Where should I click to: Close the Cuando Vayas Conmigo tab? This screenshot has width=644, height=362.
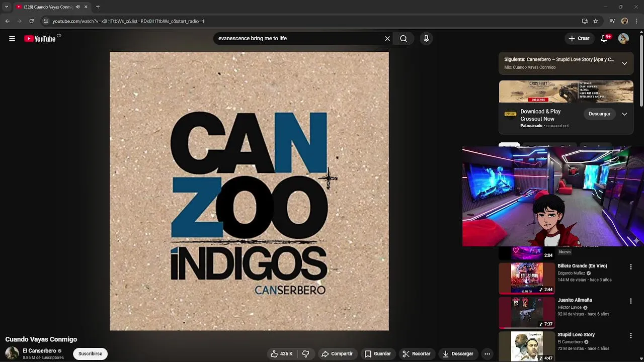click(86, 7)
